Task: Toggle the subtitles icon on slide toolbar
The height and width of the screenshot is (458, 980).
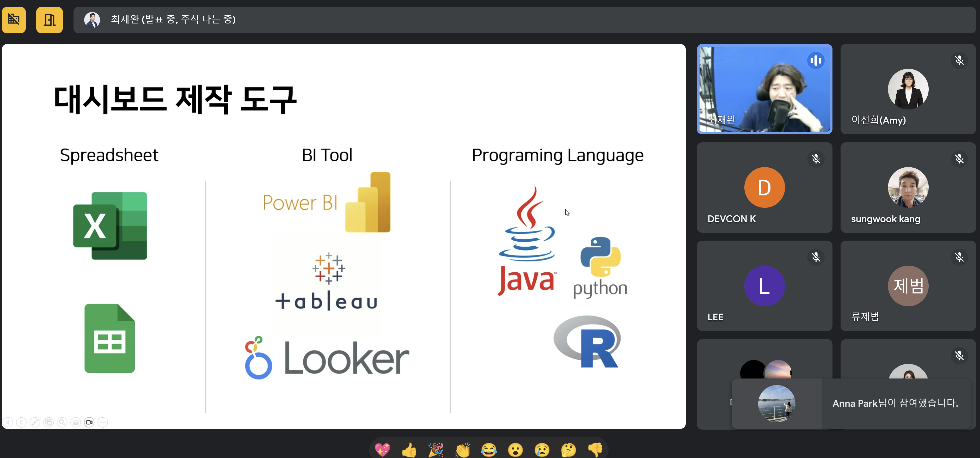Action: pyautogui.click(x=76, y=422)
